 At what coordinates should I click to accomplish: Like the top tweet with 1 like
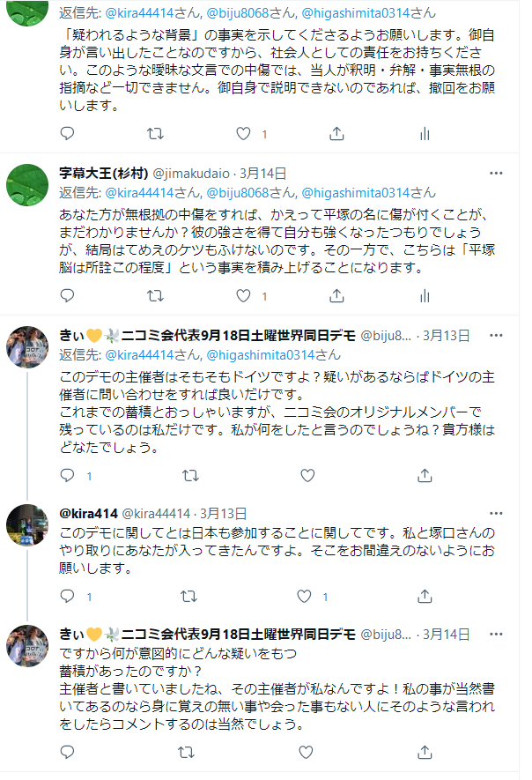click(245, 133)
